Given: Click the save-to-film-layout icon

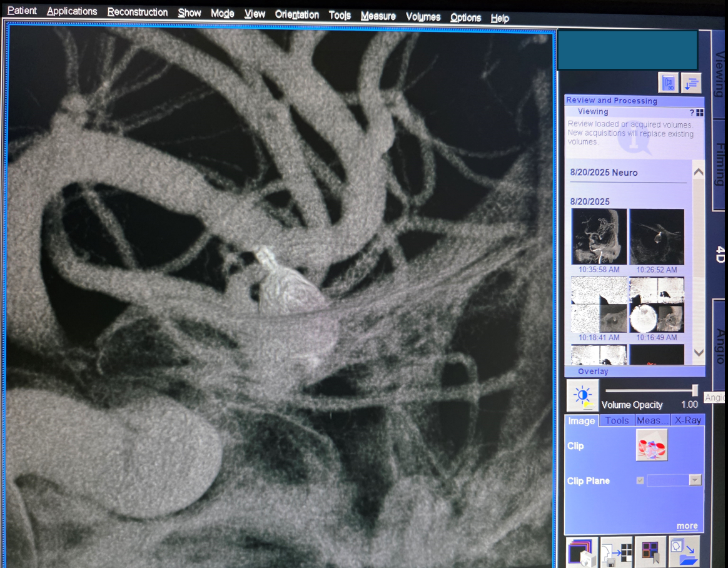Looking at the screenshot, I should coord(616,552).
